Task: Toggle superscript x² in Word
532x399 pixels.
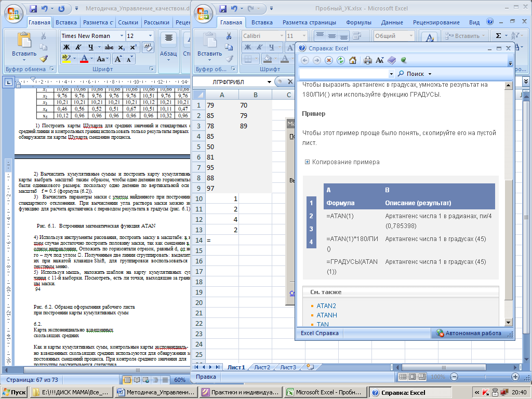Action: 133,47
